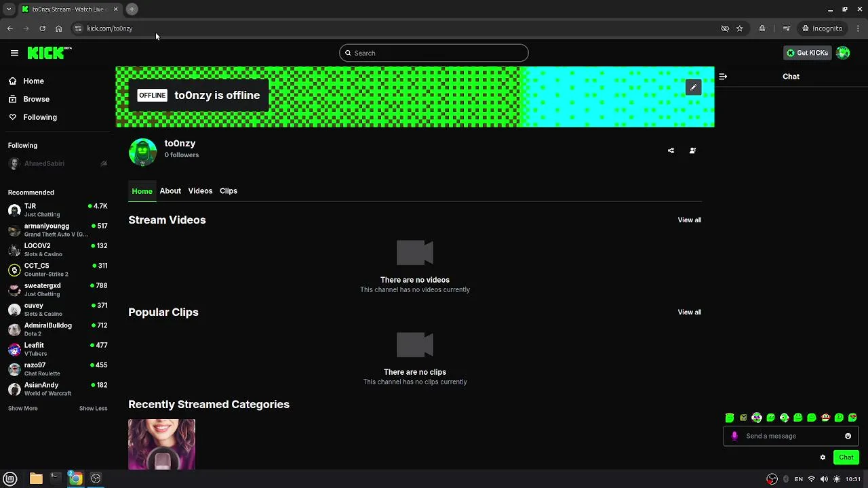This screenshot has height=488, width=868.
Task: Open the tab search dropdown arrow
Action: click(x=9, y=9)
